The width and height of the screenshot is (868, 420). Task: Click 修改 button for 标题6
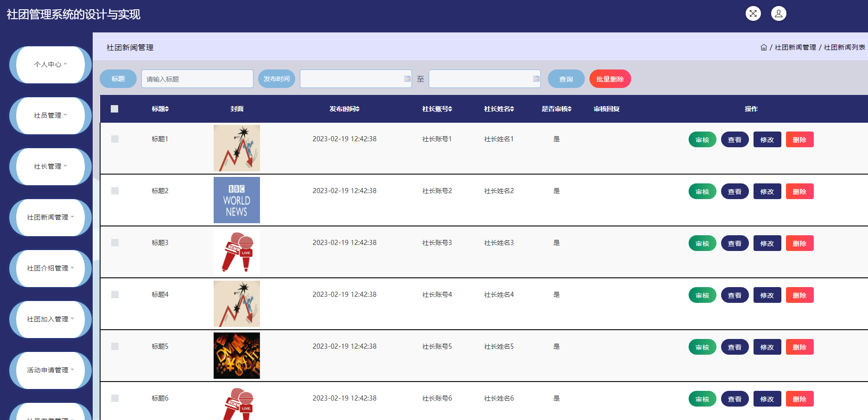pyautogui.click(x=767, y=399)
